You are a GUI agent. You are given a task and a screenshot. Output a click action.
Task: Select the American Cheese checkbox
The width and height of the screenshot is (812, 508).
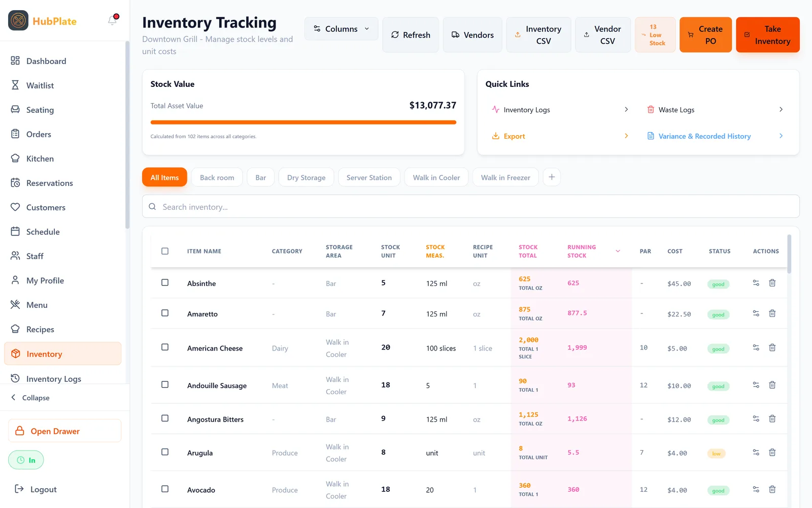coord(165,347)
